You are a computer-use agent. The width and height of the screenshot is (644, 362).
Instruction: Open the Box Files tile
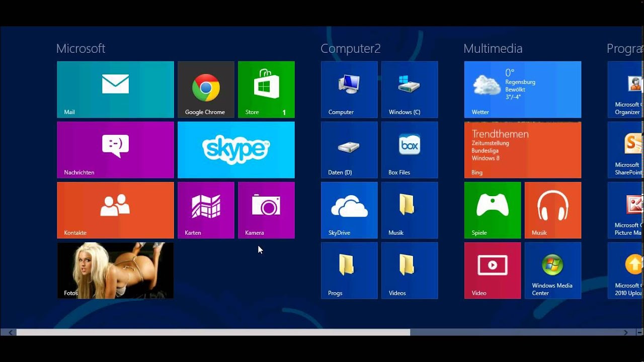(x=410, y=150)
